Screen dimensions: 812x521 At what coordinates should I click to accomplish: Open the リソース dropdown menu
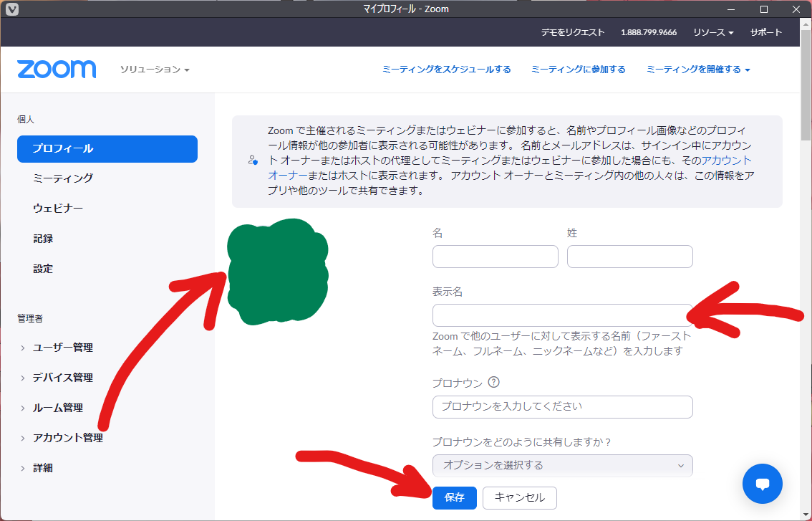point(713,32)
